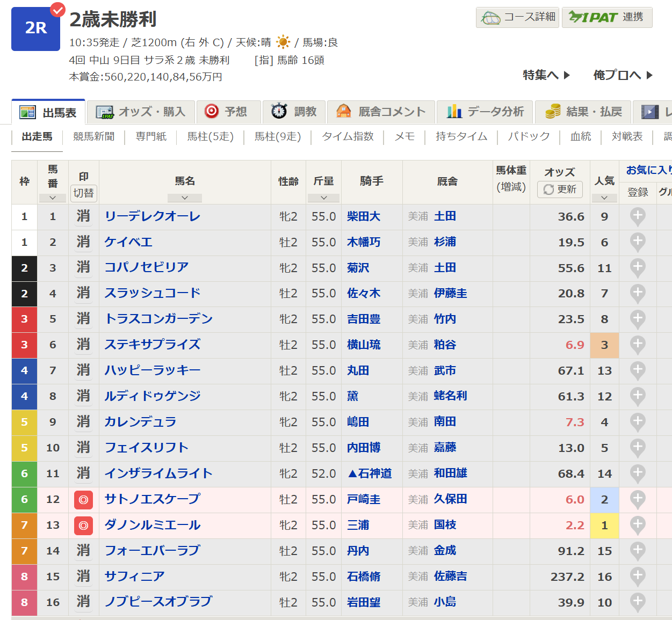This screenshot has height=620, width=672.
Task: Click favorite plus icon for ダノンルミエール
Action: [637, 525]
